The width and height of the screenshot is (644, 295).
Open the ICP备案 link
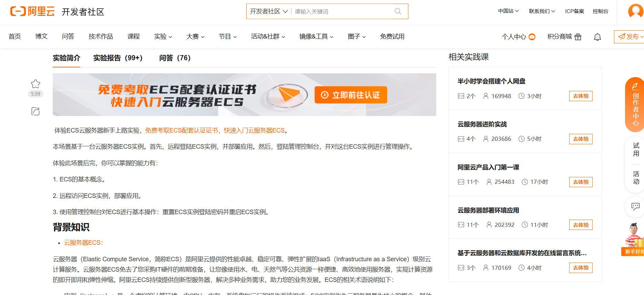(x=574, y=11)
